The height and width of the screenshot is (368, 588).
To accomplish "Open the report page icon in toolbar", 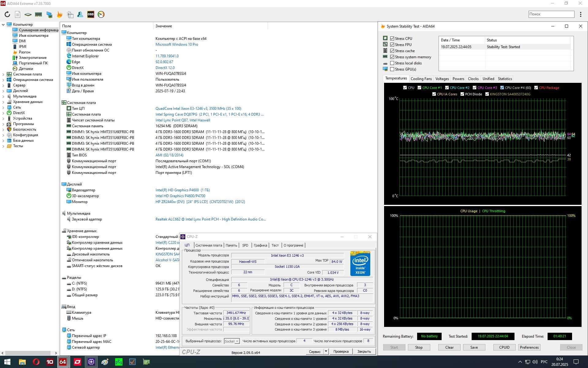I will pyautogui.click(x=18, y=14).
